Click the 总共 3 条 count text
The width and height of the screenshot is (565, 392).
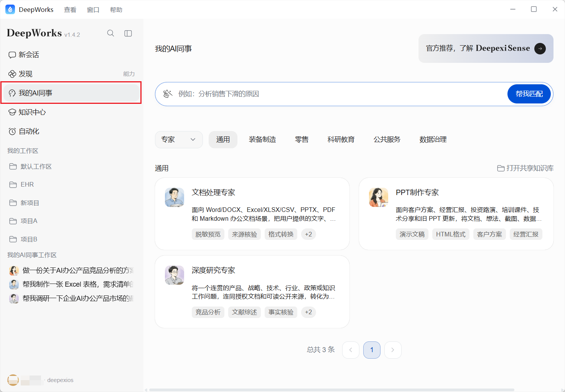click(321, 349)
